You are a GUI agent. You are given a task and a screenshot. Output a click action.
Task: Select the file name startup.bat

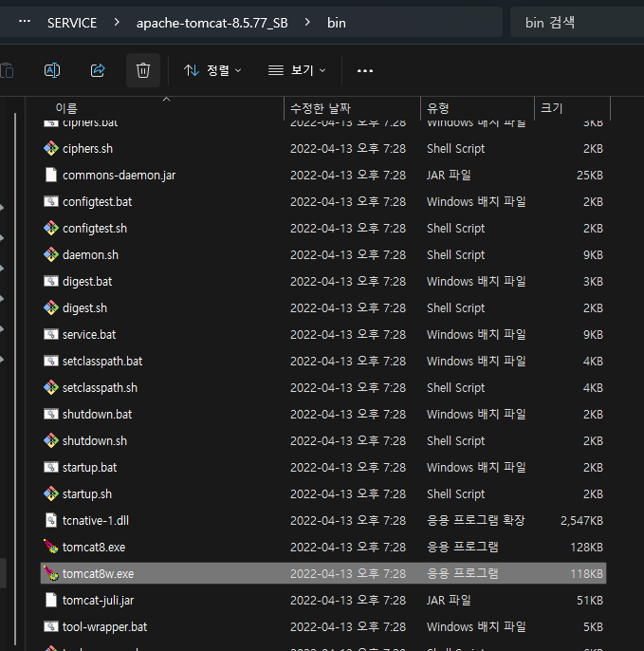[x=89, y=468]
